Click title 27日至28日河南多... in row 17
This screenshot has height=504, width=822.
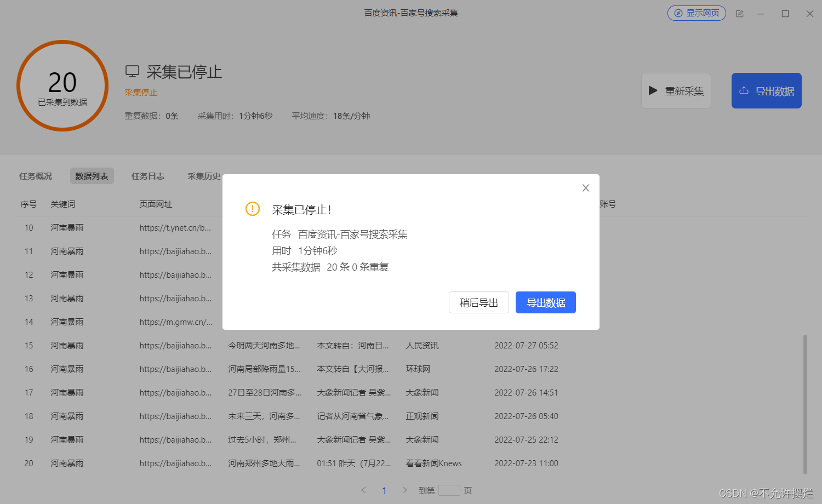tap(265, 393)
